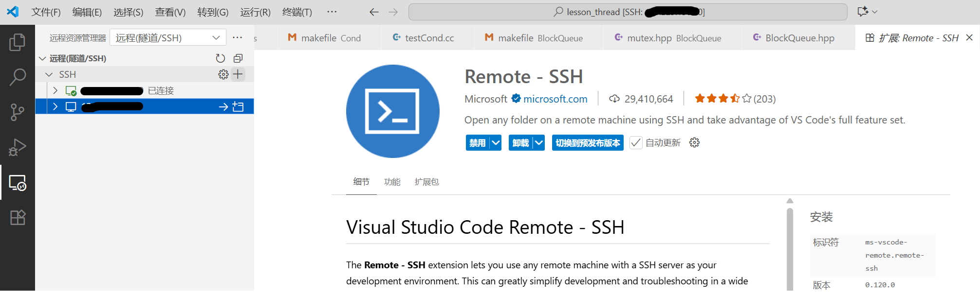This screenshot has width=980, height=296.
Task: Click the 29,410,664 install count
Action: (x=641, y=99)
